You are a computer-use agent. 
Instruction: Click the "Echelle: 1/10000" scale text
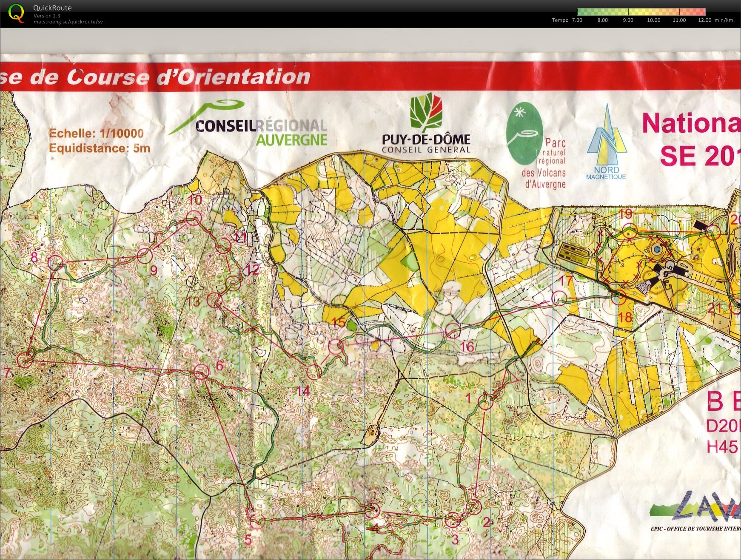96,134
